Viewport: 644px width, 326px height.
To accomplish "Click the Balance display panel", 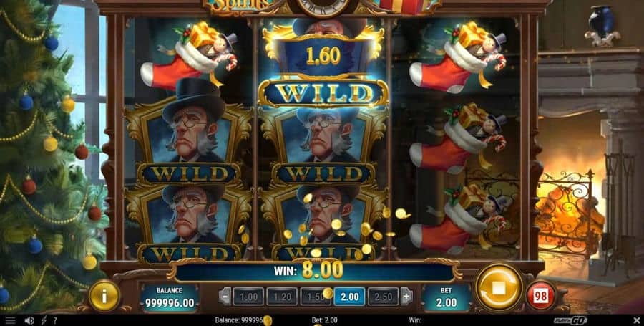I will coord(169,297).
